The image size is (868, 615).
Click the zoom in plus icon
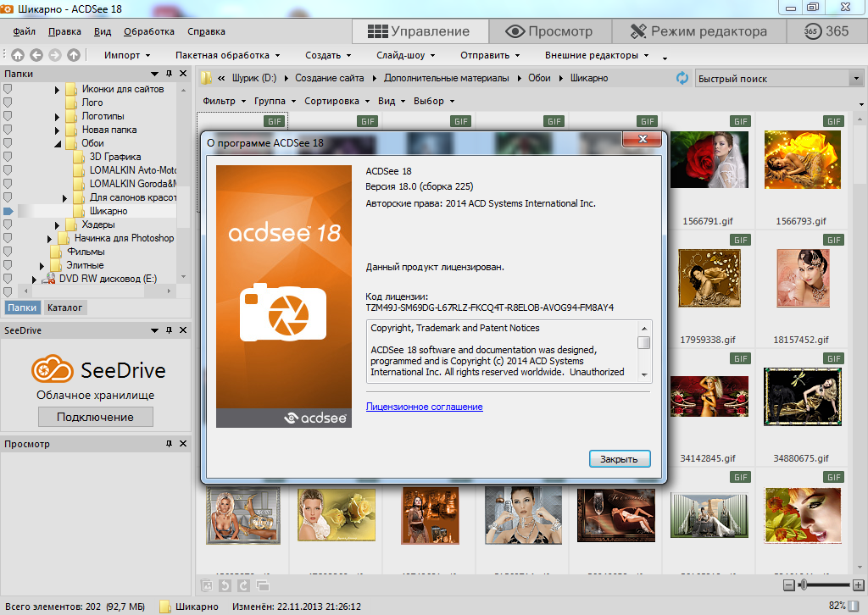(x=858, y=585)
